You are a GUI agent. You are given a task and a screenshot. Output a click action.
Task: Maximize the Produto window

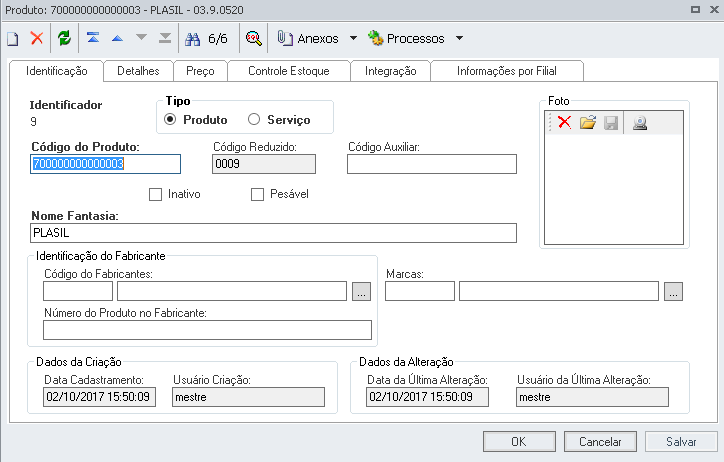[695, 9]
